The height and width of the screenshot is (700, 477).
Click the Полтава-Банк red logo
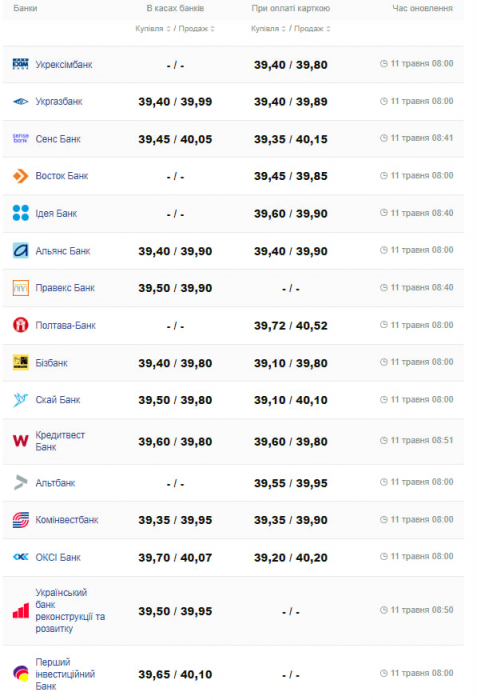point(21,325)
